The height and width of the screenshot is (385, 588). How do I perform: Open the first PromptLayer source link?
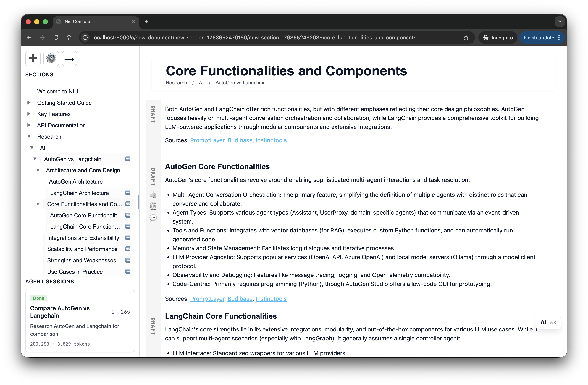[207, 140]
